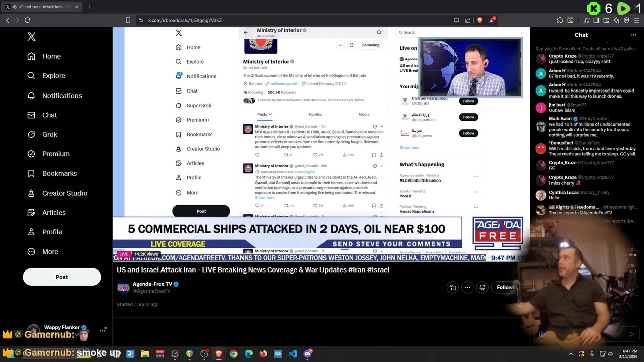Click the music note playlist icon
644x362 pixels.
click(x=587, y=20)
